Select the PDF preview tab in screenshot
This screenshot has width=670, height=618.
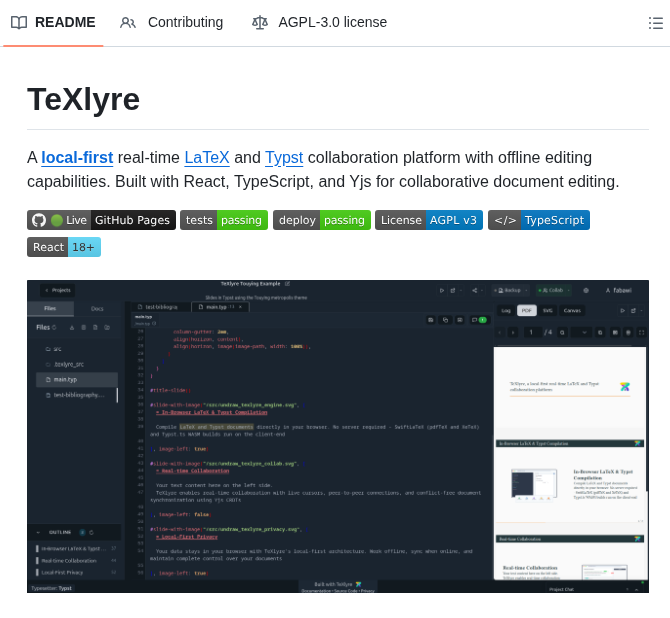527,310
